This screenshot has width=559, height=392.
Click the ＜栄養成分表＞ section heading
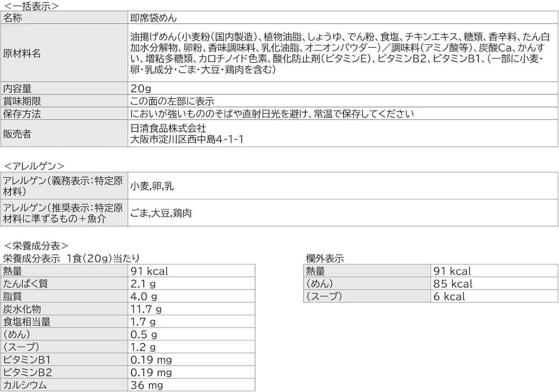[36, 246]
